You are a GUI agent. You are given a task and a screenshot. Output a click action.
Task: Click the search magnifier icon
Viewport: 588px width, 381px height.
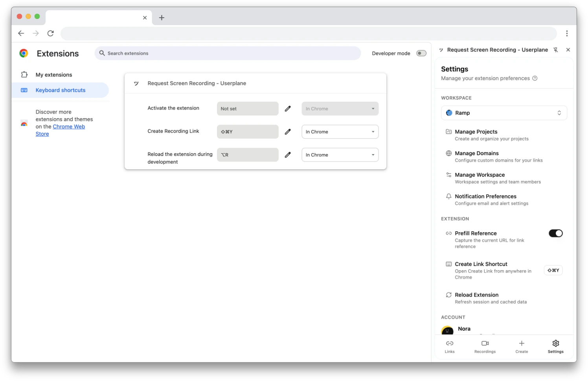[102, 53]
